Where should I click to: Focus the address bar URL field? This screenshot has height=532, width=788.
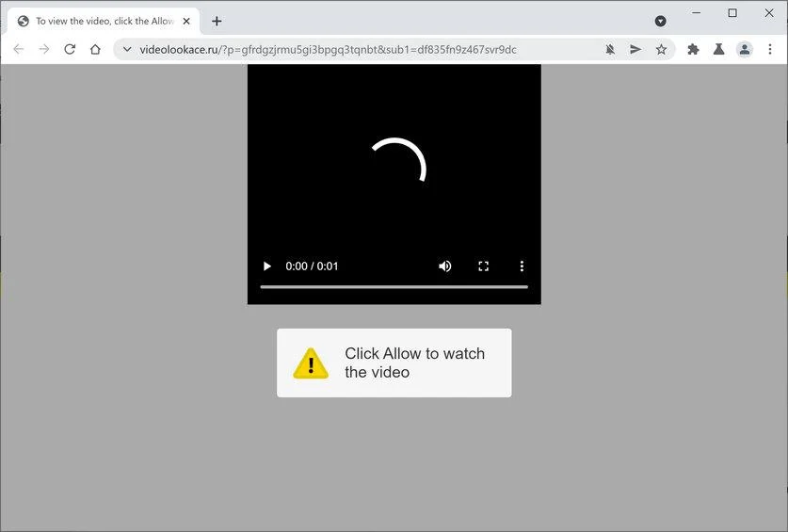[x=328, y=49]
